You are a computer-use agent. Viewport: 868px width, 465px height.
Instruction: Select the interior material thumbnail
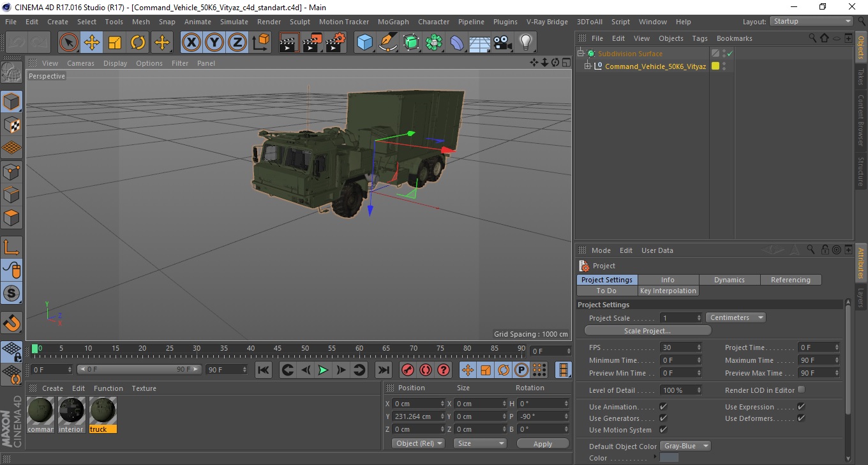click(71, 415)
